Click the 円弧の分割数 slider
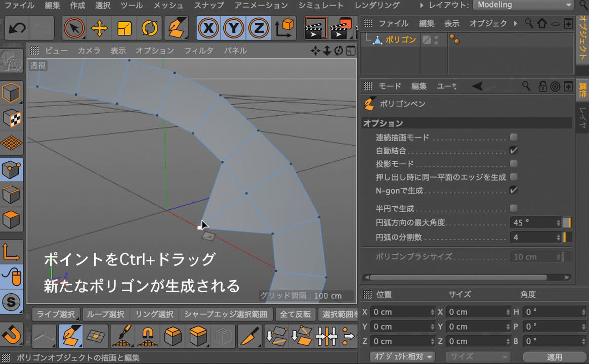This screenshot has width=589, height=364. tap(567, 237)
